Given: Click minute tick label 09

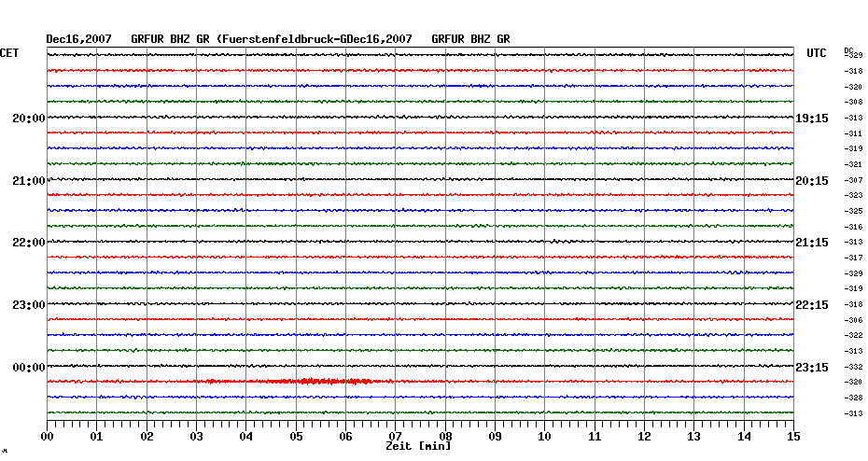Looking at the screenshot, I should pyautogui.click(x=495, y=437).
